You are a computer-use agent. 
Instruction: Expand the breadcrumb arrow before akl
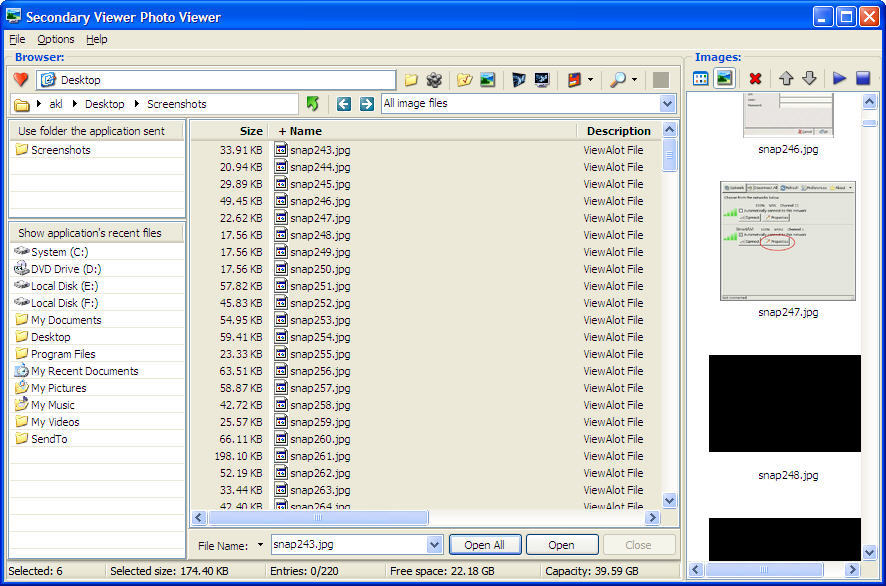pyautogui.click(x=39, y=104)
